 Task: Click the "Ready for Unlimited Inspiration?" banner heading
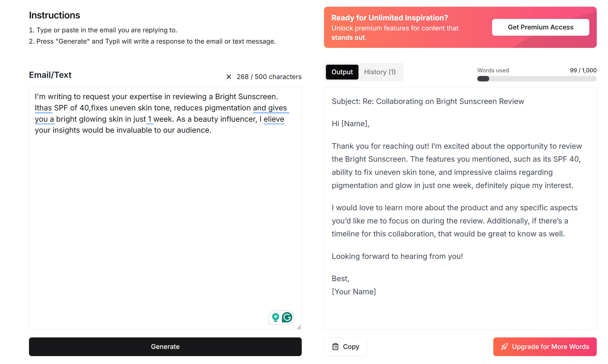[x=389, y=18]
